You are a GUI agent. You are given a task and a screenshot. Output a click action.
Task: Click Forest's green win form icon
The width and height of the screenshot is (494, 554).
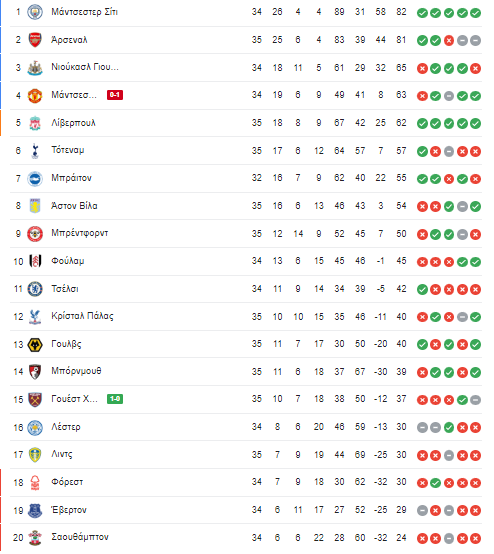(435, 483)
